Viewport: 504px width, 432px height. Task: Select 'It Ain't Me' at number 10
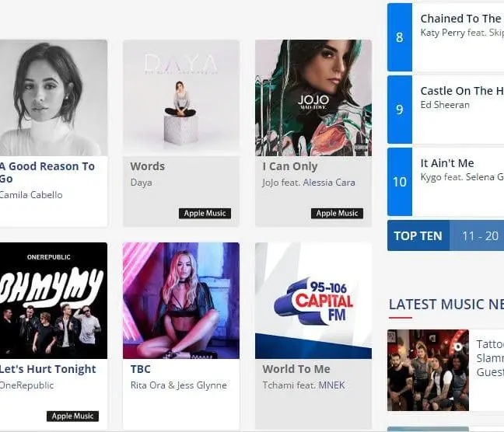point(446,182)
